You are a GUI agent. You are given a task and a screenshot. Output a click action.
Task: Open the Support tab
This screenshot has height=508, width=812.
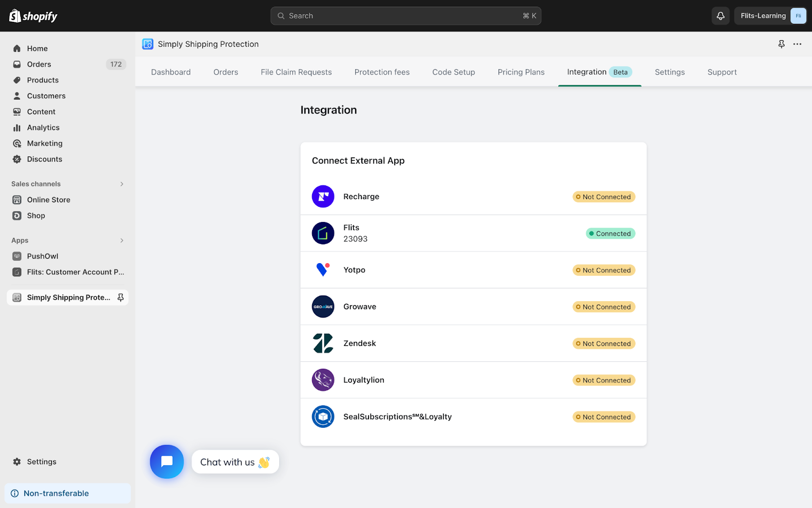(x=722, y=72)
